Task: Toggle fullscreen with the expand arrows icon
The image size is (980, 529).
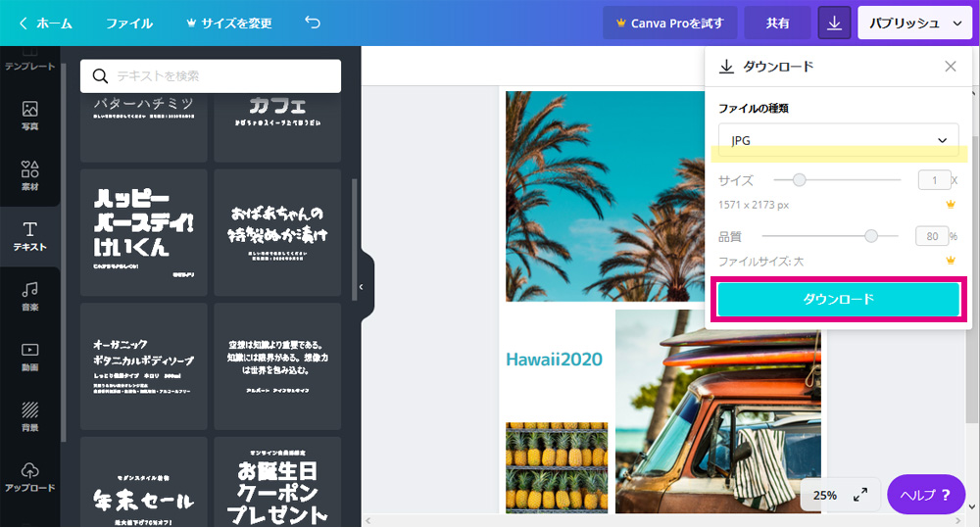Action: pyautogui.click(x=860, y=495)
